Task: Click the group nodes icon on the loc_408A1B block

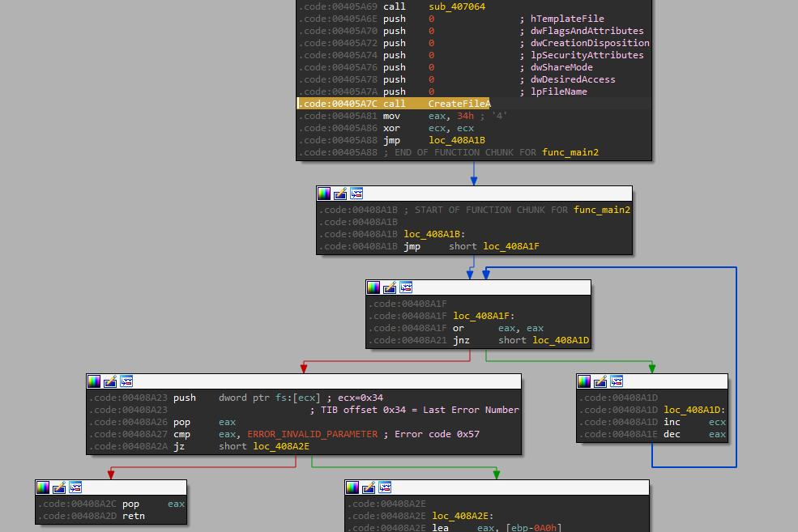Action: (x=356, y=194)
